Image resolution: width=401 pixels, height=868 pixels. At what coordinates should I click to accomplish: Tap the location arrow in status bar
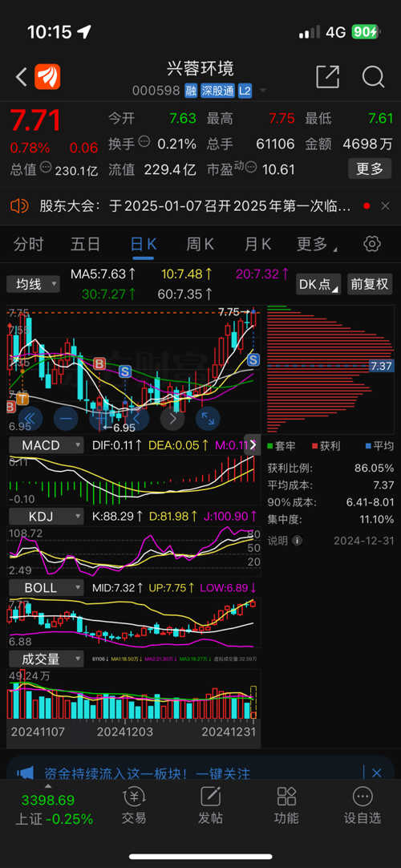[x=83, y=32]
